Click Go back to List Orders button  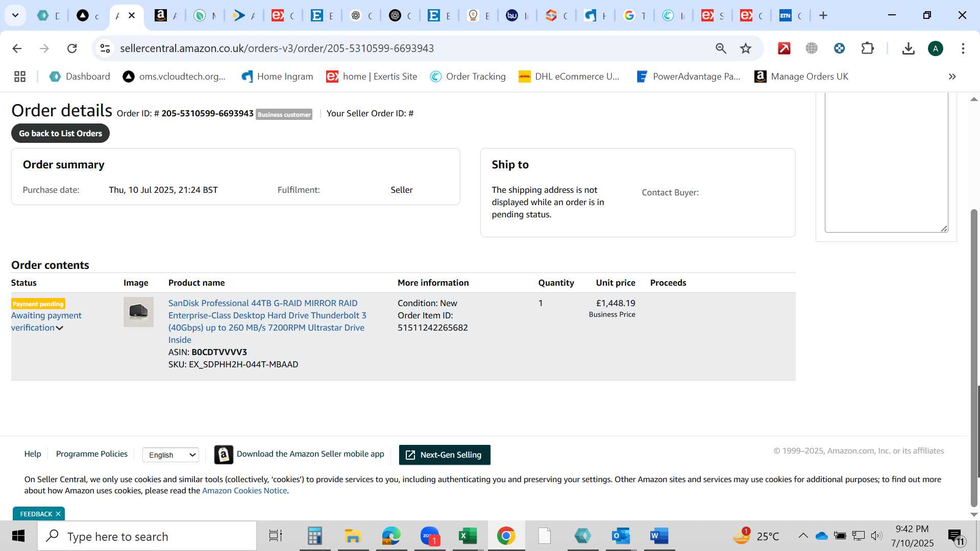[x=60, y=133]
